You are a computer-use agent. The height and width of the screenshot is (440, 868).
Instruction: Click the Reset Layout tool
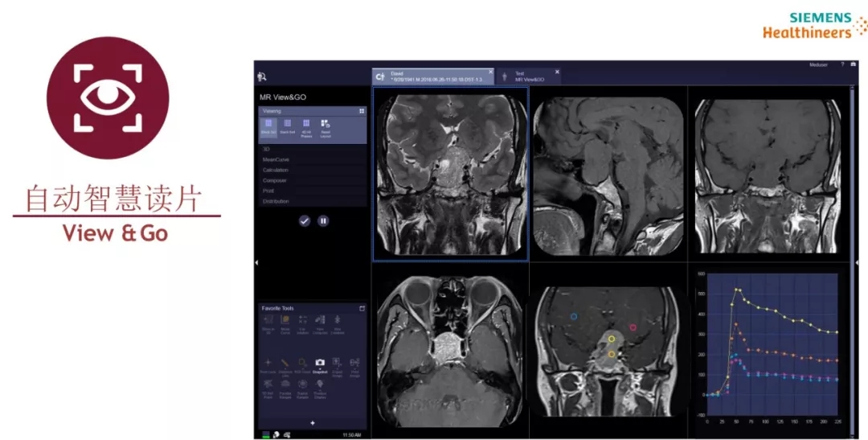coord(325,127)
